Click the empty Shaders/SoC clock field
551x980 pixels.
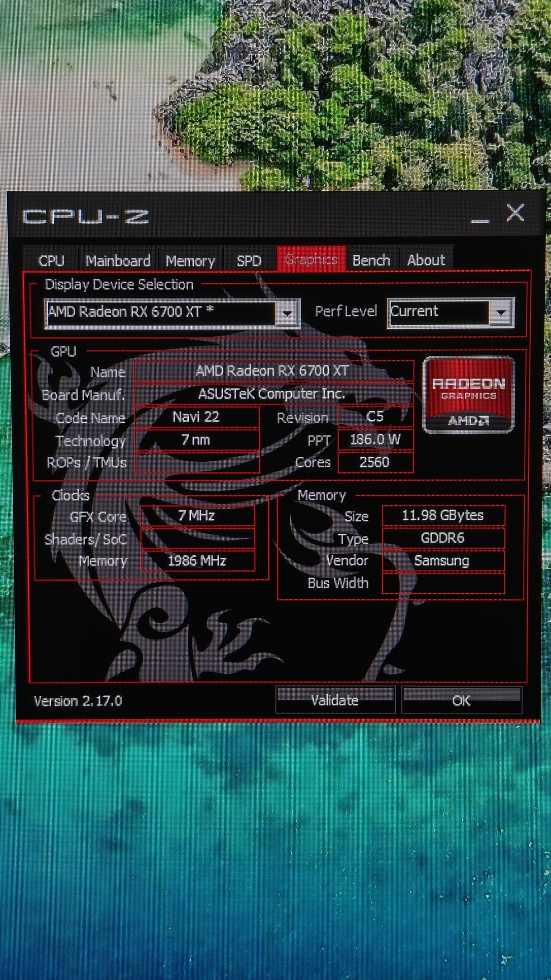(197, 538)
